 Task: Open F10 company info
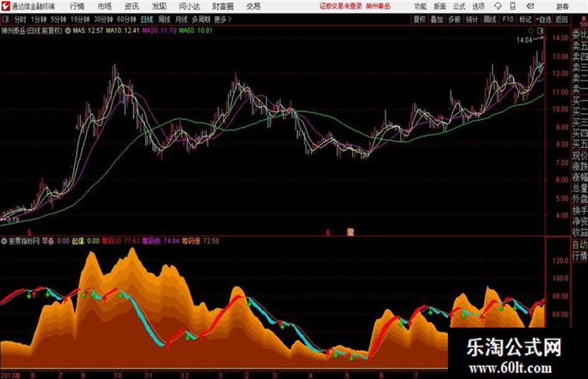pos(508,19)
